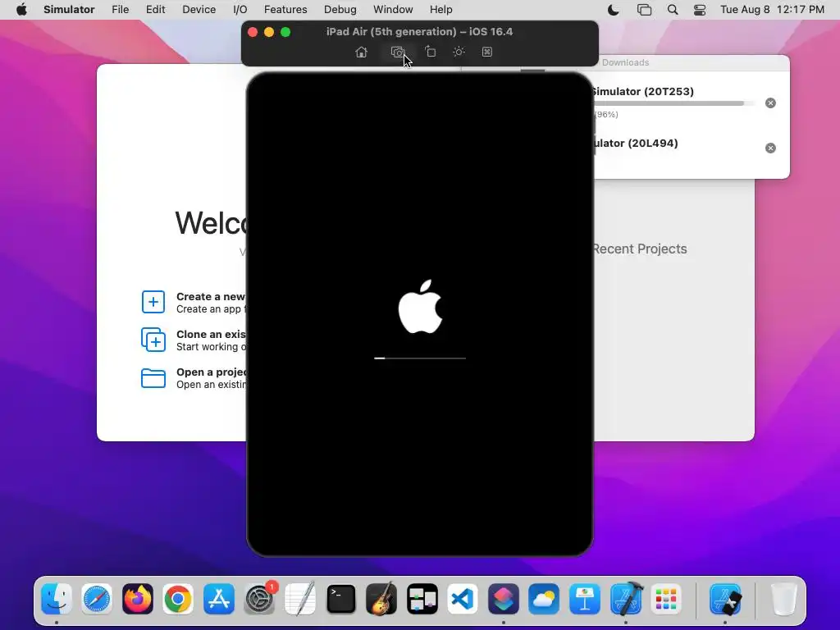The height and width of the screenshot is (630, 840).
Task: Toggle Do Not Disturb moon icon in menu bar
Action: click(614, 10)
